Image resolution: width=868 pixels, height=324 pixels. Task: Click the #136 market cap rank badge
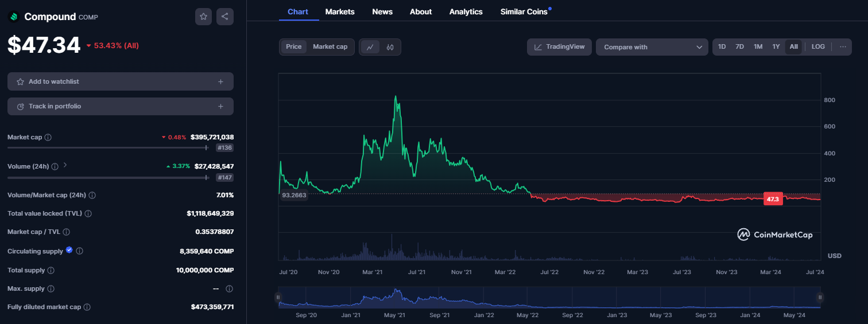pyautogui.click(x=224, y=148)
